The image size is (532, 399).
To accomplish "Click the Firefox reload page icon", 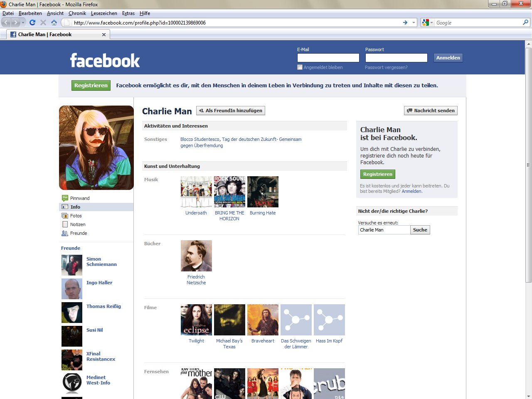I will (x=32, y=22).
